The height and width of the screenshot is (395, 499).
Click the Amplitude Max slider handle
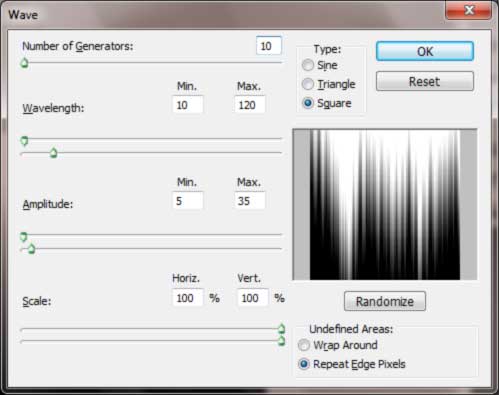pos(31,249)
